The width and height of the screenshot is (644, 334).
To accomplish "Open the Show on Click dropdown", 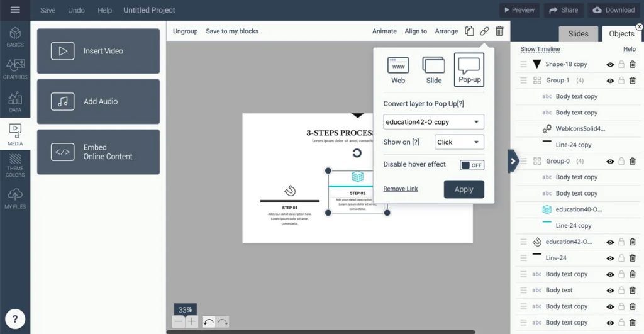I will (x=459, y=142).
